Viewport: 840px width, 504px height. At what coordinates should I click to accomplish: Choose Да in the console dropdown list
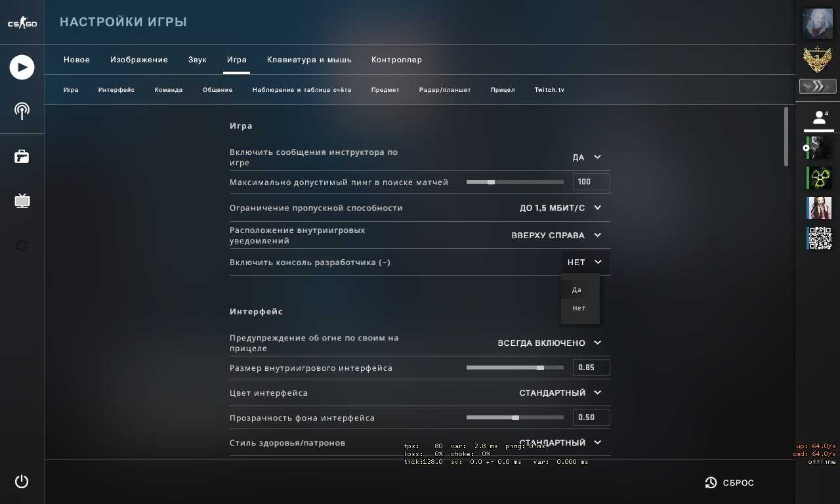tap(580, 290)
